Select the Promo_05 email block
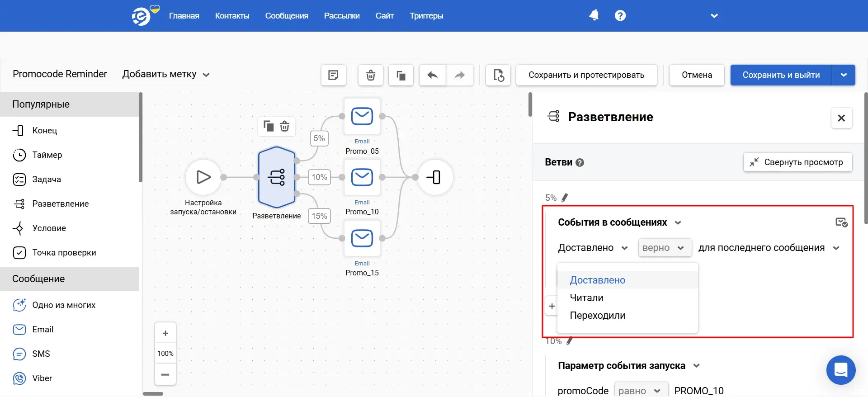Screen dimensions: 868x397 click(362, 117)
